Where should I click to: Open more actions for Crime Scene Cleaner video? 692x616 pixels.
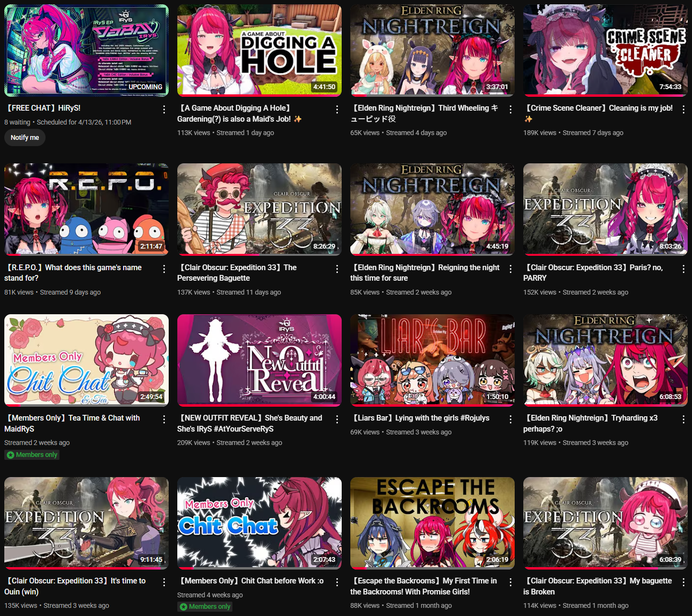683,109
